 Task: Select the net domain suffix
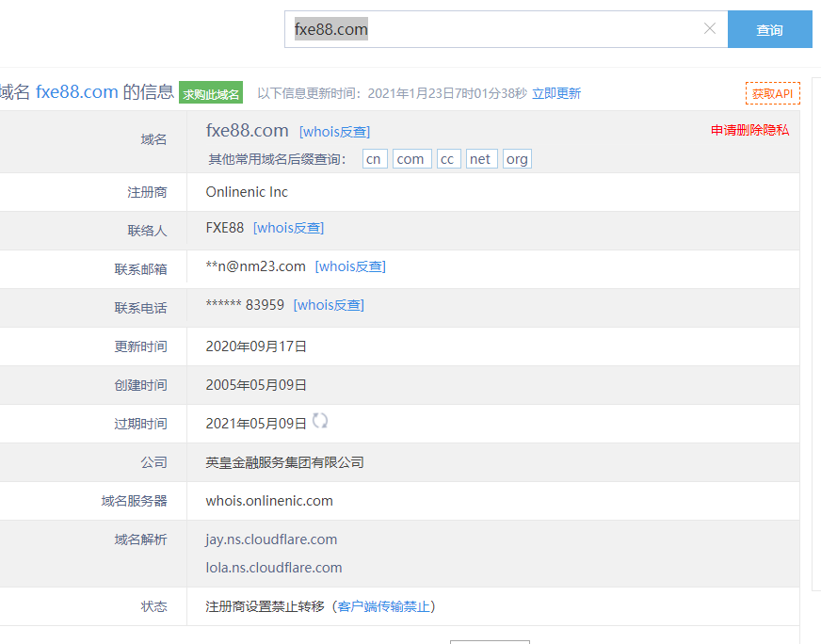[x=480, y=159]
